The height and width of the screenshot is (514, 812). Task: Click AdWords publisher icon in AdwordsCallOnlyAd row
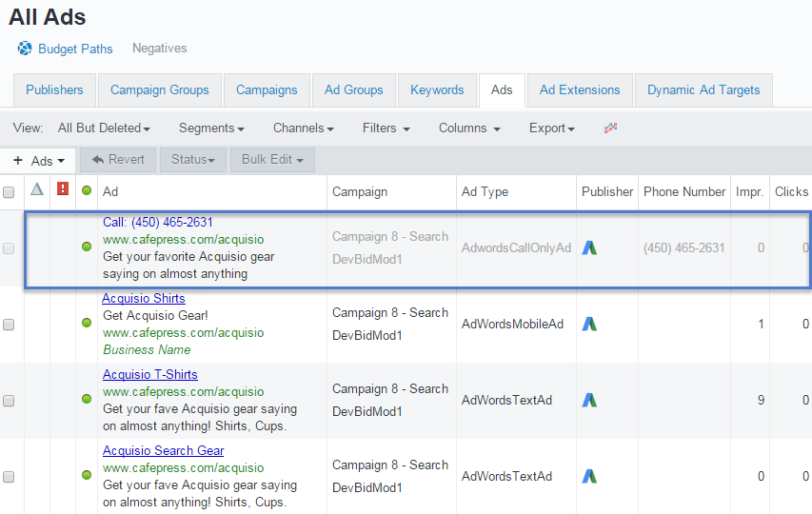[589, 247]
